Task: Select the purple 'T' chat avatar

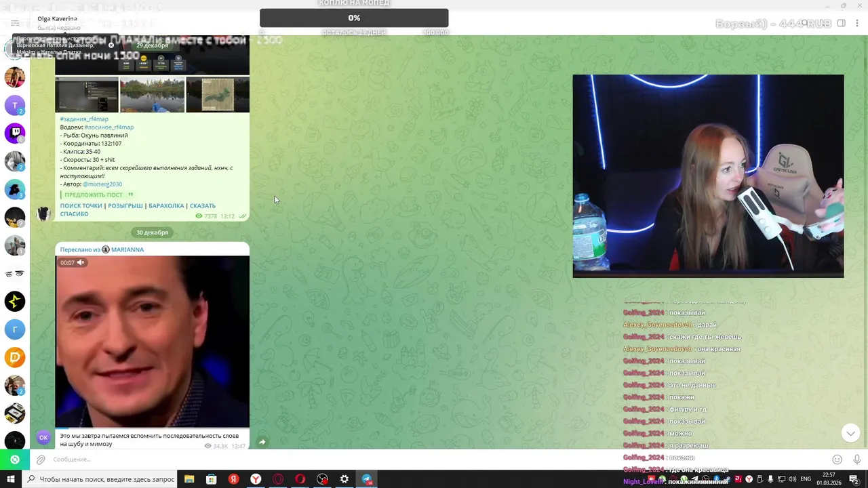Action: [15, 105]
